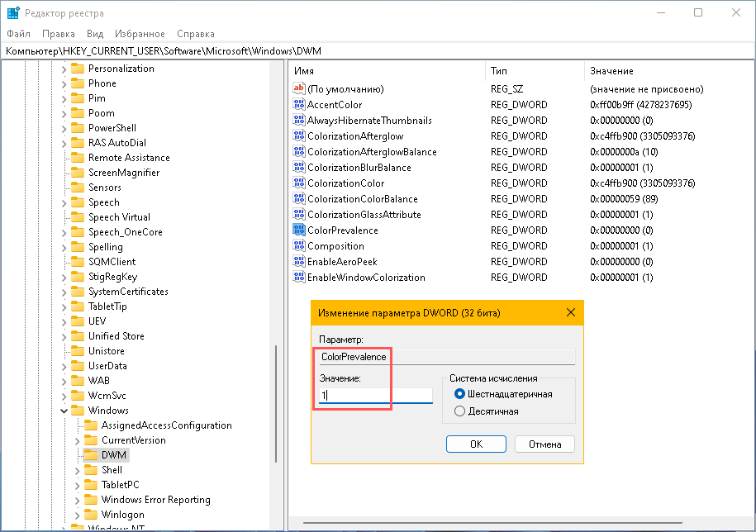Click the tree panel vertical scrollbar
Image resolution: width=756 pixels, height=532 pixels.
(x=275, y=413)
